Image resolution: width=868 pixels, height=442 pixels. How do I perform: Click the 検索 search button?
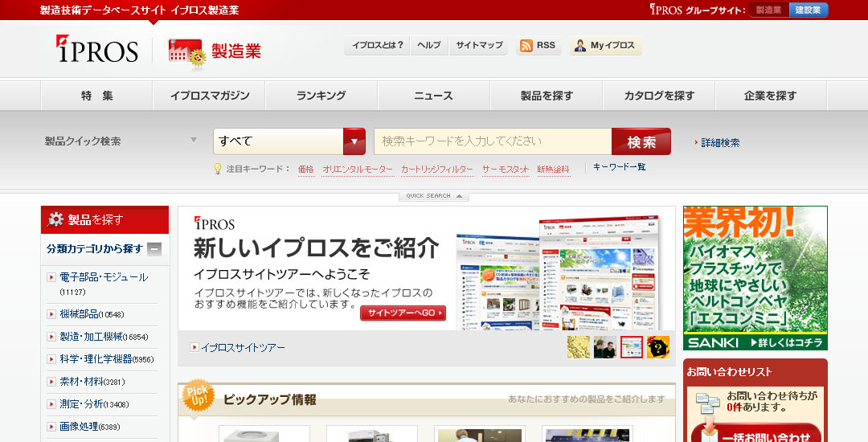click(641, 141)
